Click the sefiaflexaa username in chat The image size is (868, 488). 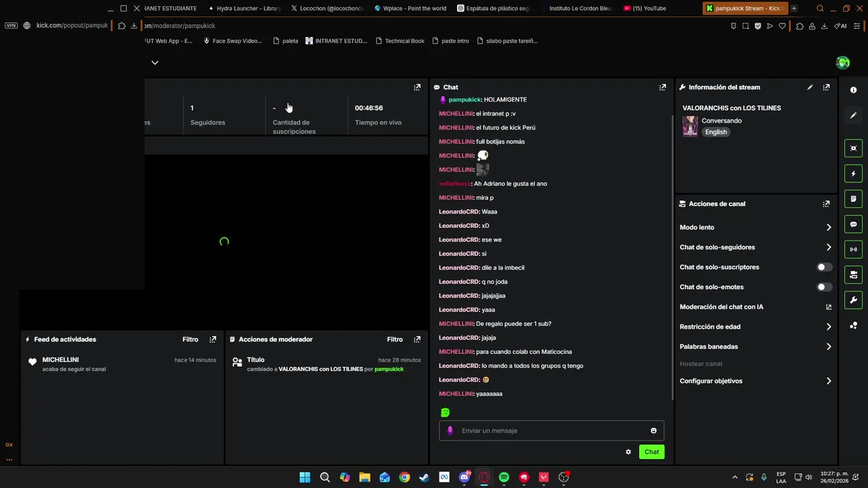click(x=455, y=184)
